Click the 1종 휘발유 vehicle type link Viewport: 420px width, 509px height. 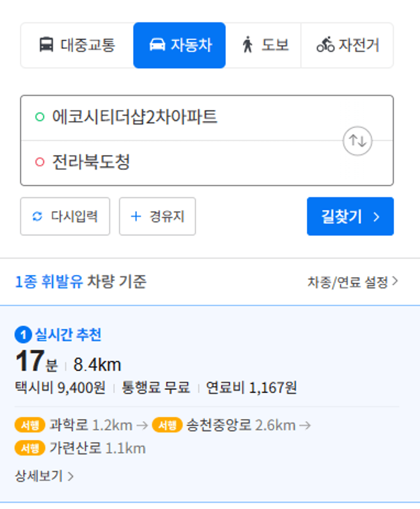tap(49, 281)
